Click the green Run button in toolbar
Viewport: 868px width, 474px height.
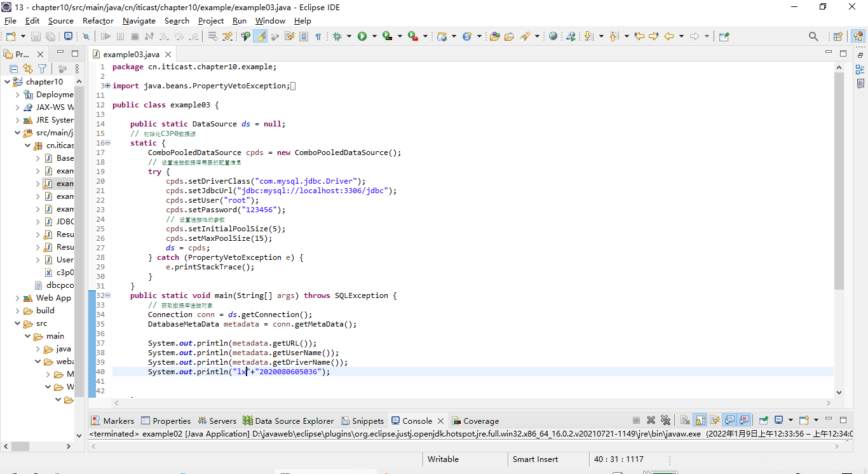click(362, 36)
